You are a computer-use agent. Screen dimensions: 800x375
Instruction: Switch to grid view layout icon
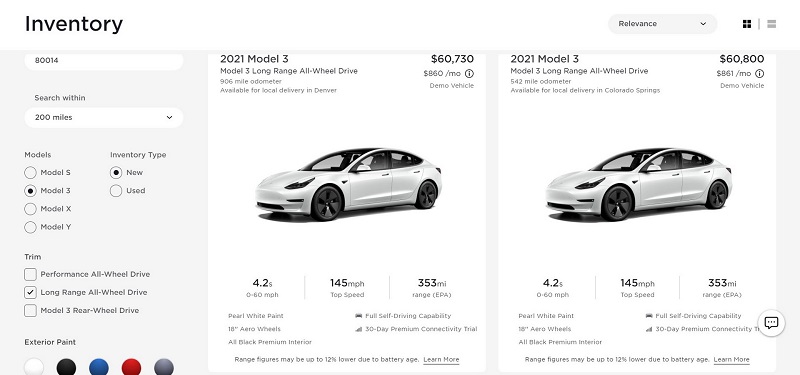coord(747,24)
